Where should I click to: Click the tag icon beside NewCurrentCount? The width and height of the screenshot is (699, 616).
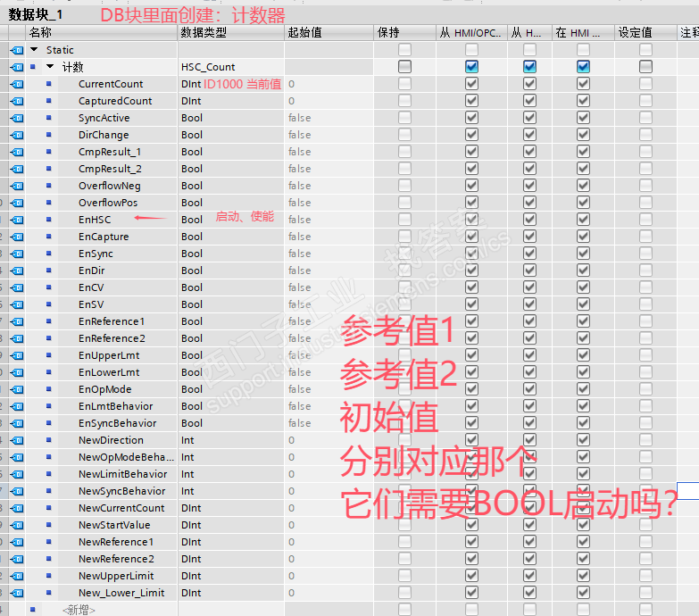pyautogui.click(x=17, y=508)
